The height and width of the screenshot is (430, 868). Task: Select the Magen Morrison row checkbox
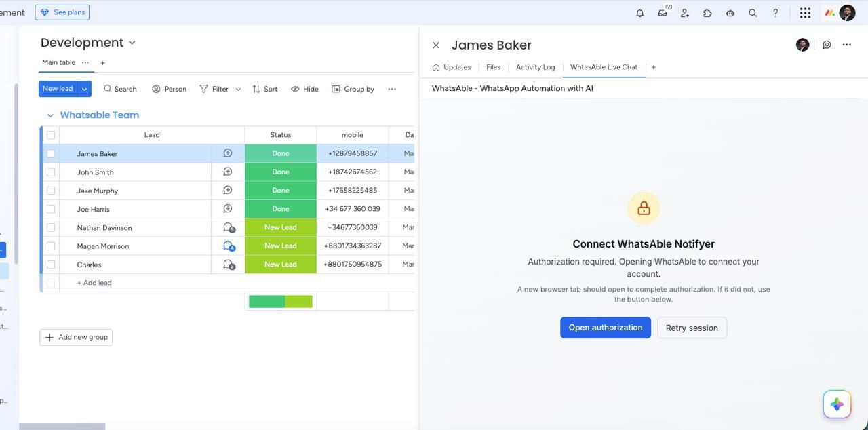coord(51,246)
